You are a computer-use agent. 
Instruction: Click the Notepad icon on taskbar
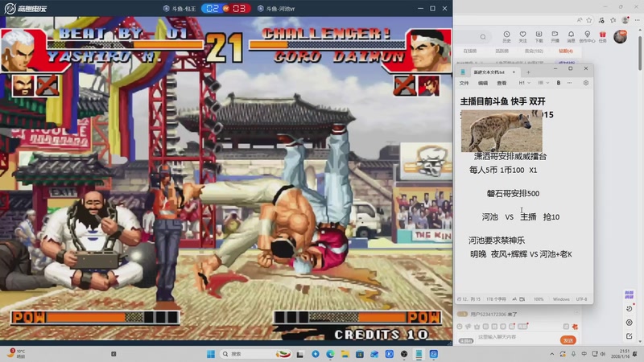[419, 354]
